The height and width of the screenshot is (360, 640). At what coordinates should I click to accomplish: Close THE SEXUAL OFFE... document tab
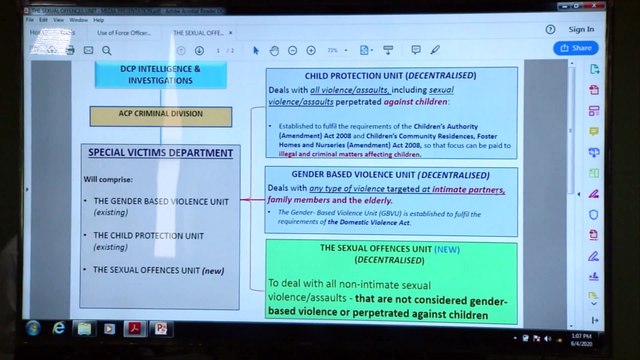click(x=231, y=33)
